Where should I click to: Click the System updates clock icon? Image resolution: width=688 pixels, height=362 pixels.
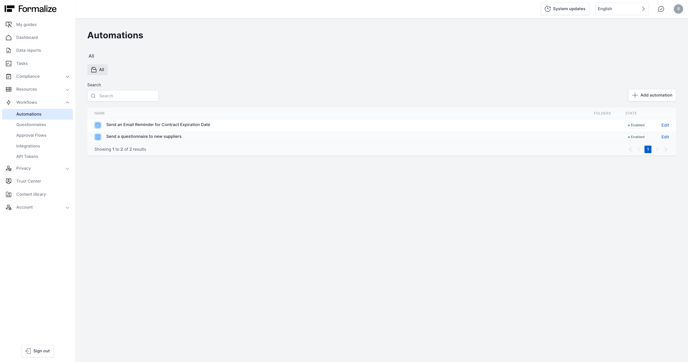tap(548, 9)
